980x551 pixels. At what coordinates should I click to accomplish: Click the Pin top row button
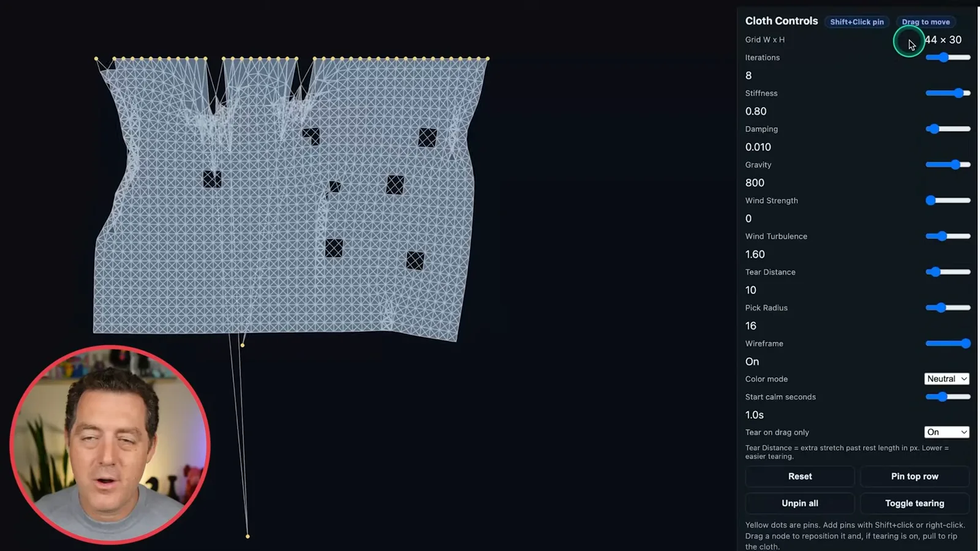914,476
